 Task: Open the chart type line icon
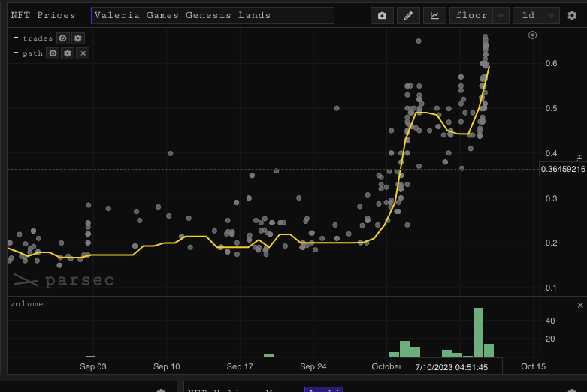434,15
